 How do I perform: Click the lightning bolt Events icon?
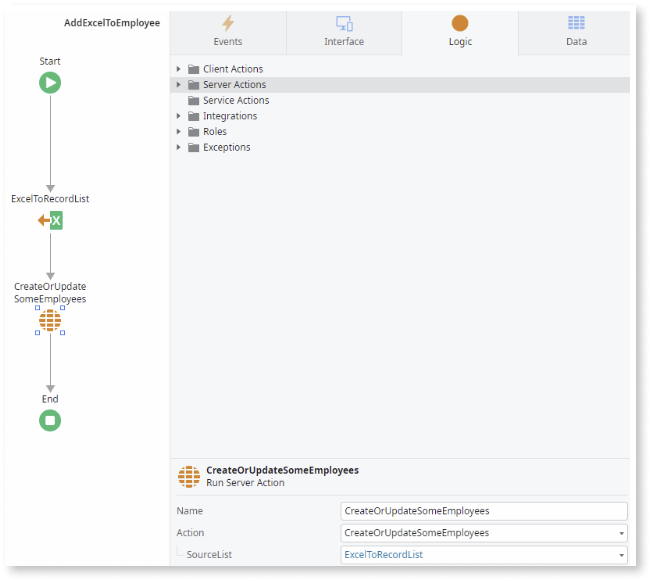click(x=228, y=23)
